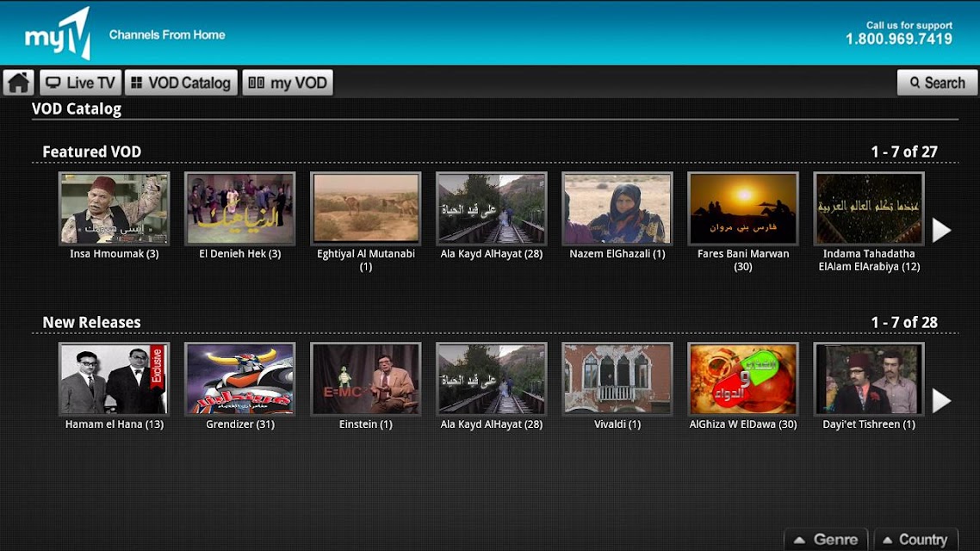
Task: Select Nazem ElGhazali in Featured VOD
Action: click(617, 208)
